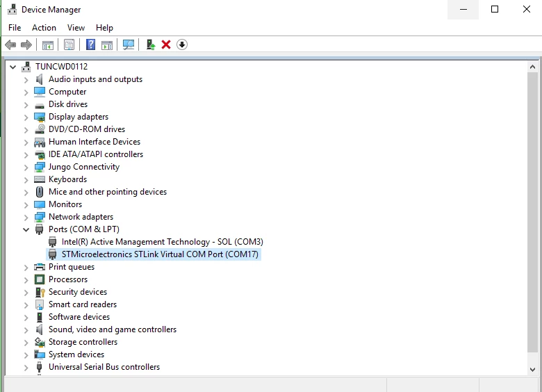Click the Smart card readers icon

point(40,304)
